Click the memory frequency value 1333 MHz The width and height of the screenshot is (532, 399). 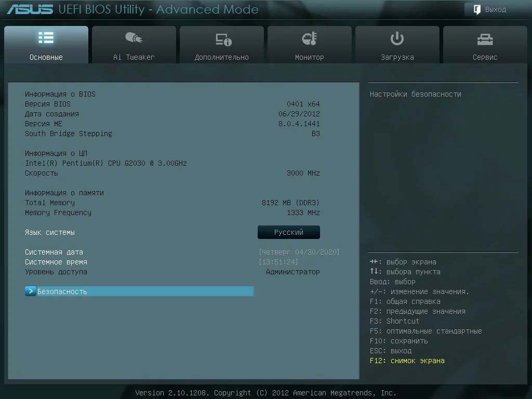coord(303,212)
